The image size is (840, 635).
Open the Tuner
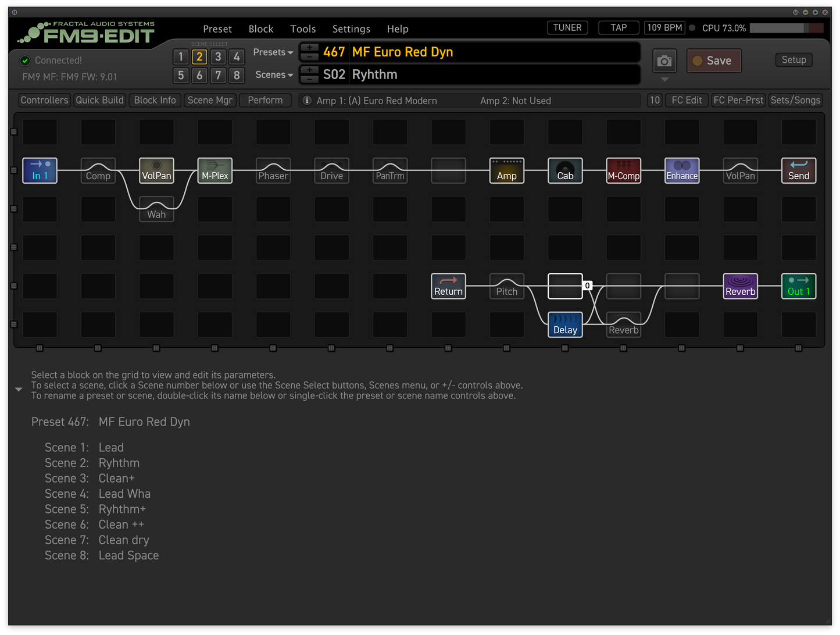click(x=567, y=27)
